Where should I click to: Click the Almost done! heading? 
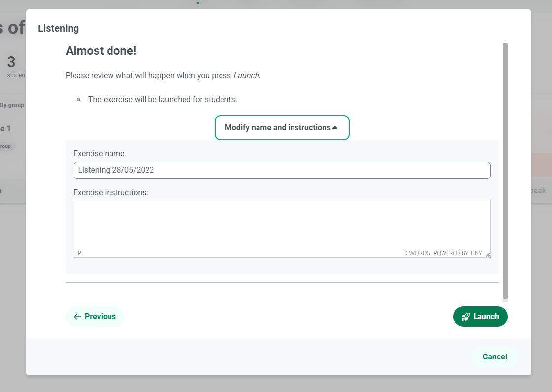[101, 51]
